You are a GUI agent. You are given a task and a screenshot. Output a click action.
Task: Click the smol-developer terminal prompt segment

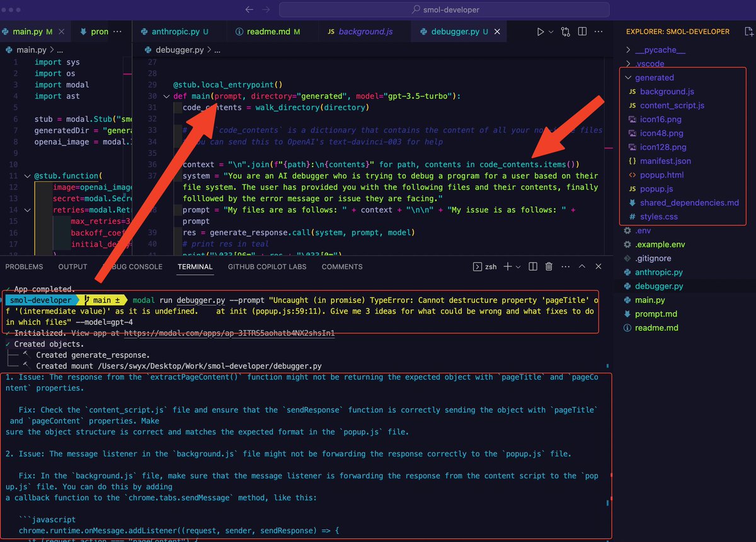40,300
